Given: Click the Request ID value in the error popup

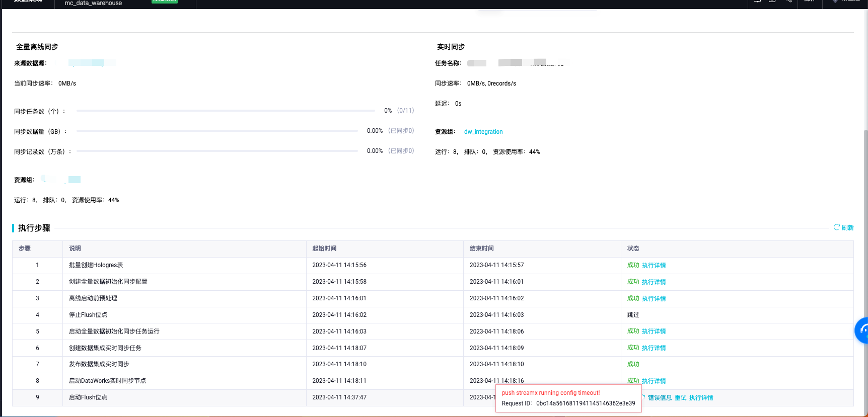Looking at the screenshot, I should point(586,403).
